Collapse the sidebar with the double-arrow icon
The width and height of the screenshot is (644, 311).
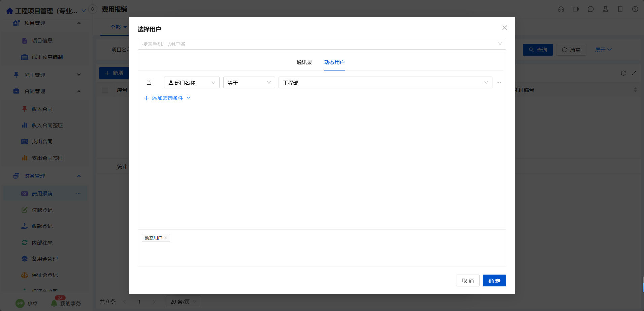pyautogui.click(x=93, y=9)
